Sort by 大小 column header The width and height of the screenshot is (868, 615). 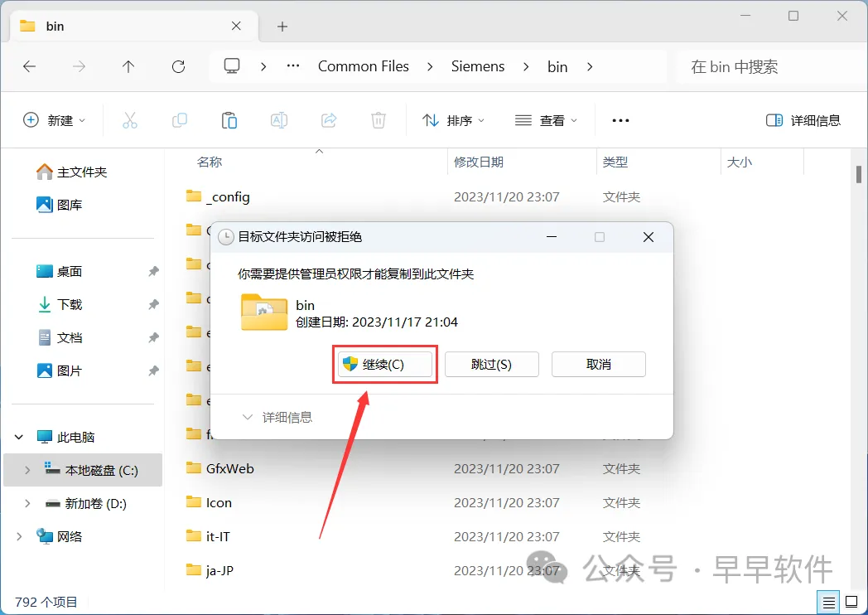[739, 162]
